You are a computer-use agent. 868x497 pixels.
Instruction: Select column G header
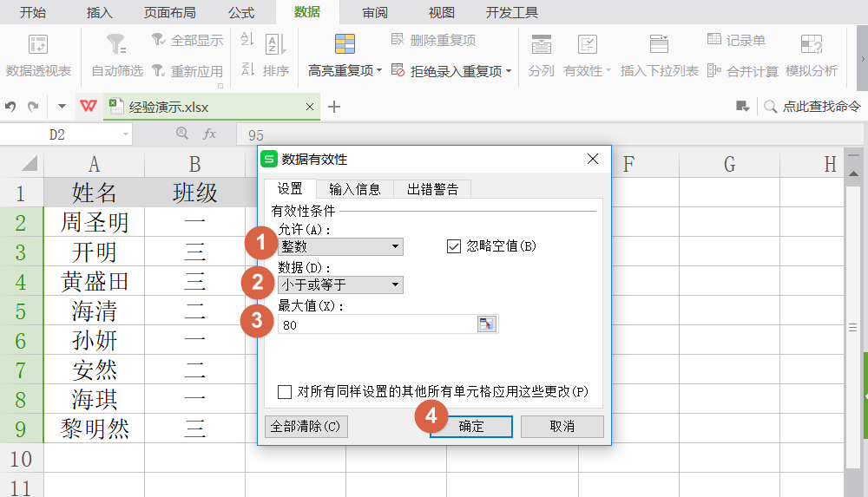click(730, 164)
